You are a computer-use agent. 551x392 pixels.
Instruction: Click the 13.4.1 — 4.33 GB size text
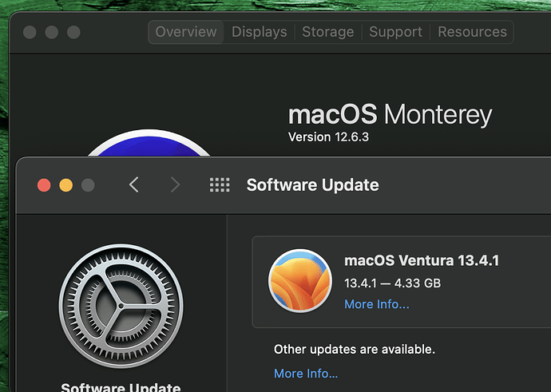[x=393, y=283]
